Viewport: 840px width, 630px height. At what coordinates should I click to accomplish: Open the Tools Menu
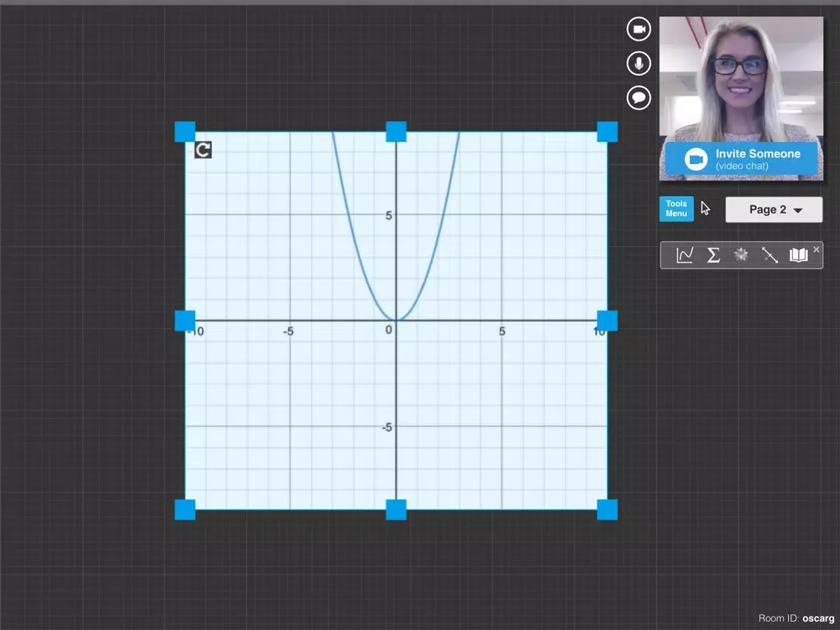676,209
